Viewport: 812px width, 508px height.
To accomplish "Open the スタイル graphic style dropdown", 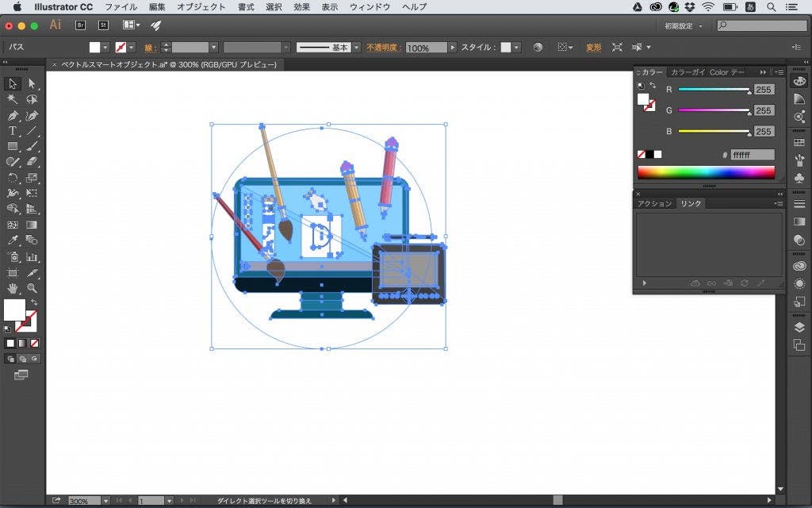I will pyautogui.click(x=517, y=47).
